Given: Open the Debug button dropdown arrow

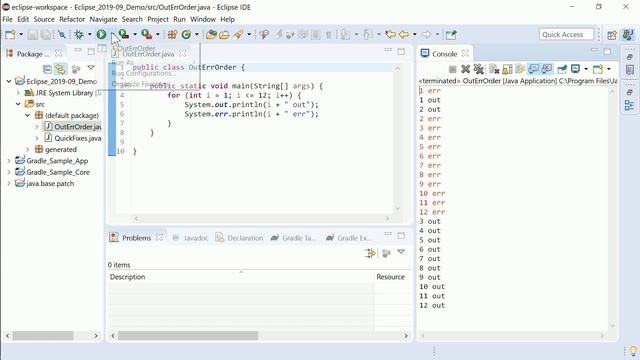Looking at the screenshot, I should [89, 35].
